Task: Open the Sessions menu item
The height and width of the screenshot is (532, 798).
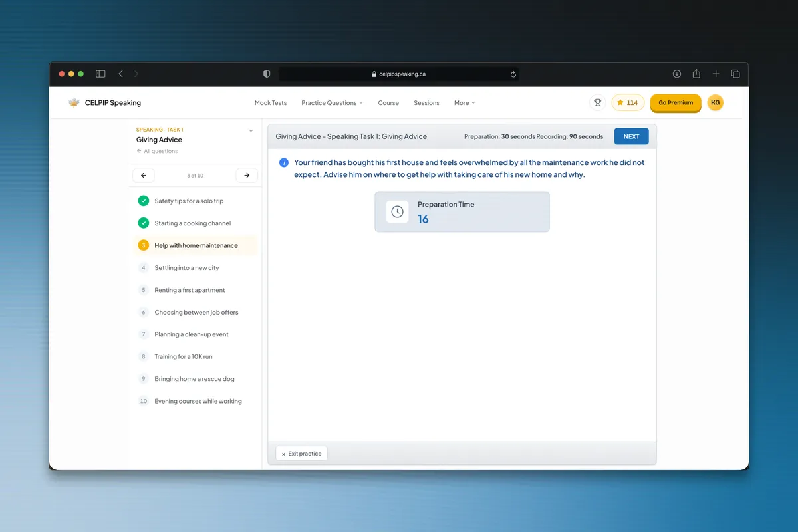Action: point(426,103)
